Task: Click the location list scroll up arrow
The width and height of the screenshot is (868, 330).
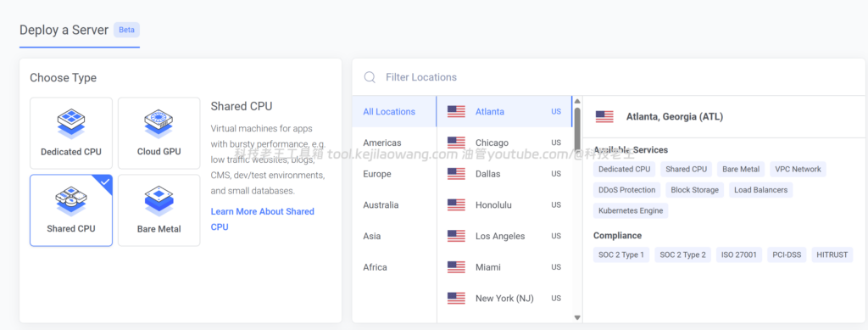Action: (577, 101)
